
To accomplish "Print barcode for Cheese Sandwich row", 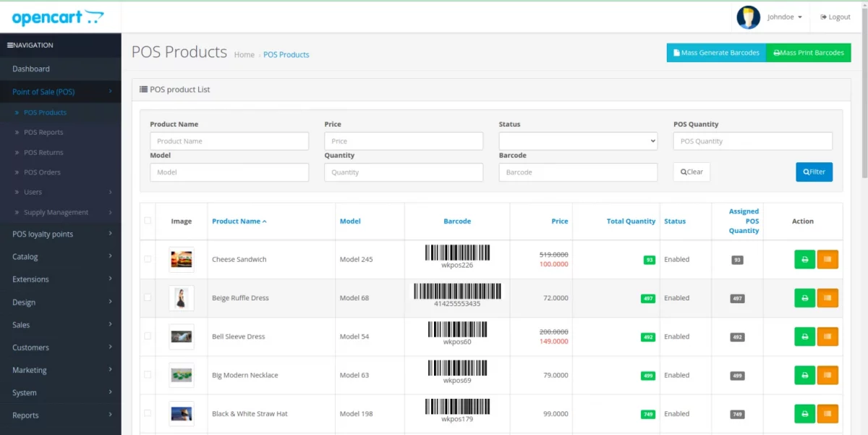I will tap(804, 259).
